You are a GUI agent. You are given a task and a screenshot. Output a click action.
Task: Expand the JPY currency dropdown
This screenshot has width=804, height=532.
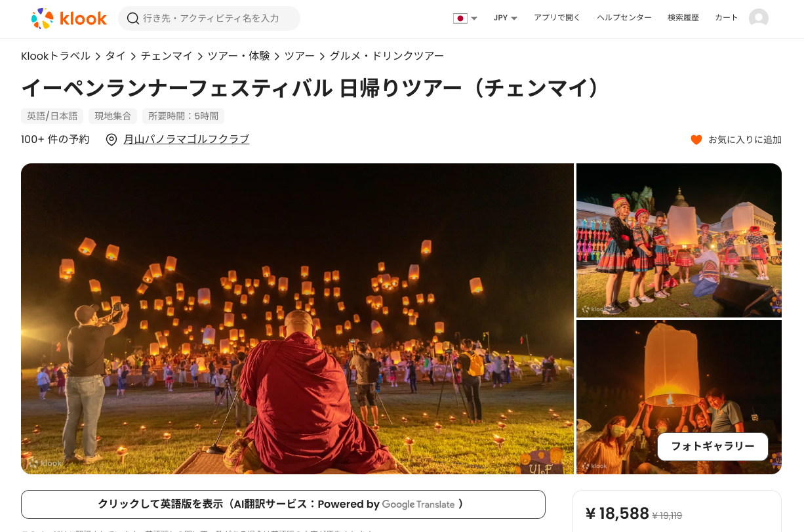[x=506, y=18]
